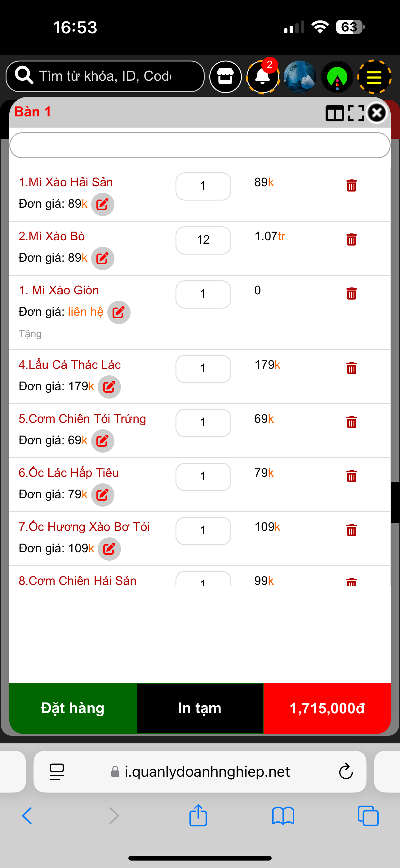This screenshot has width=400, height=868.
Task: Click the empty text field under Bàn 1
Action: point(200,145)
